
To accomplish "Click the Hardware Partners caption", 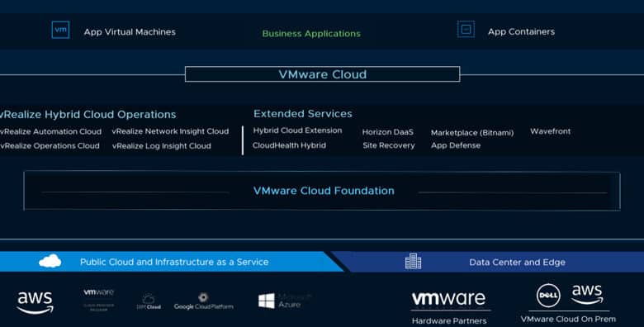I will [x=449, y=321].
